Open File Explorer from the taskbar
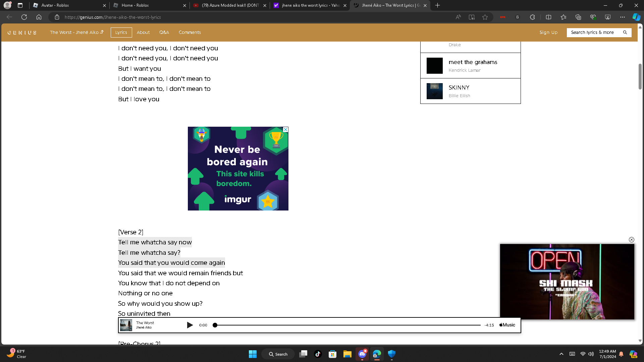This screenshot has width=644, height=362. tap(347, 354)
